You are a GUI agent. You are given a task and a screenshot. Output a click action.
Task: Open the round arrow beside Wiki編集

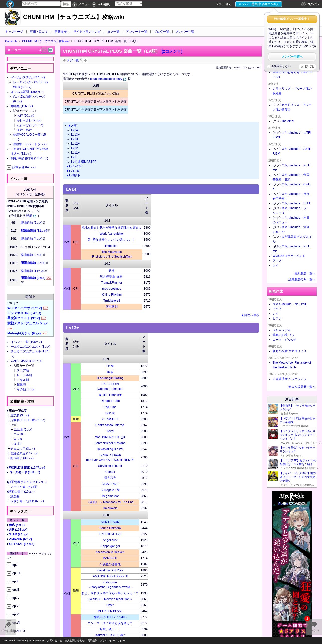point(94,4)
